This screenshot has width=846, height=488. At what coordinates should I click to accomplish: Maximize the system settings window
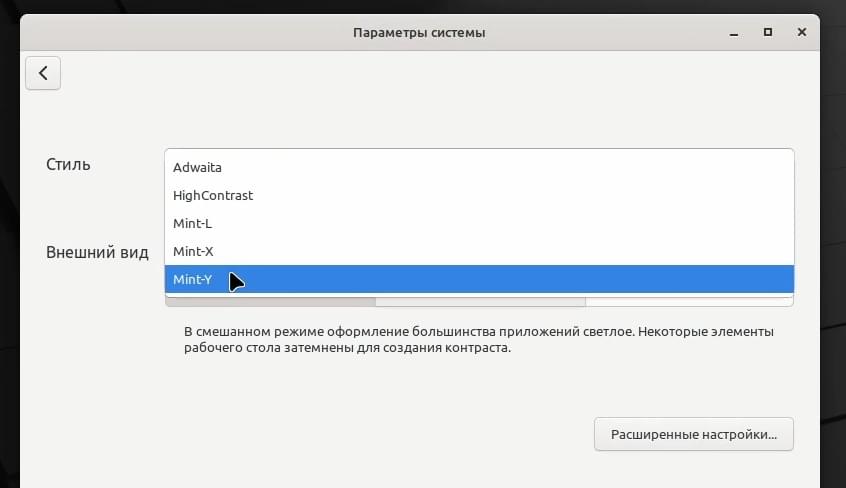(768, 32)
